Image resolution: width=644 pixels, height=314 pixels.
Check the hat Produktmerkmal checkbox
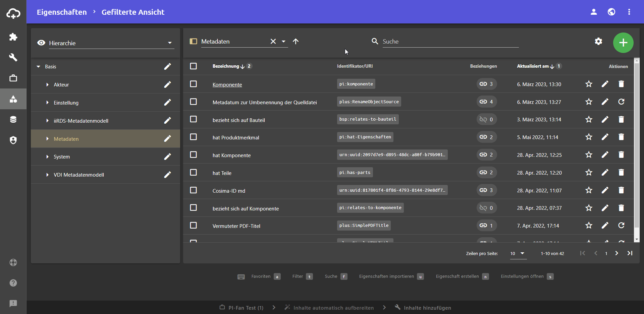coord(193,137)
